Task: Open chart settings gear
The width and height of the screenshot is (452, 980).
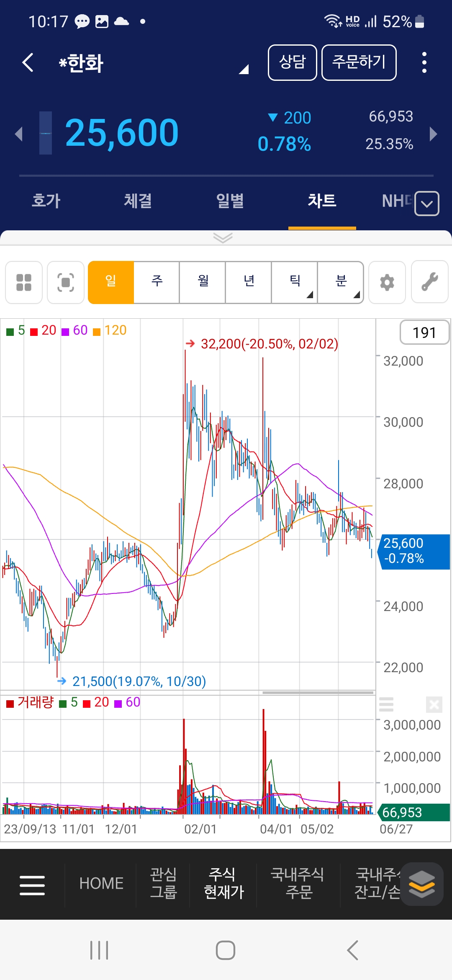Action: (387, 282)
